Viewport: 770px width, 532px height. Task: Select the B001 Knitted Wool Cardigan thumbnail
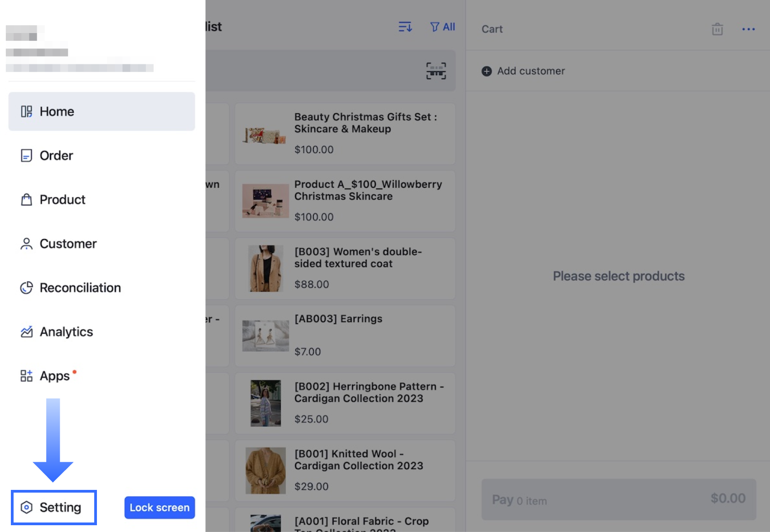point(265,470)
